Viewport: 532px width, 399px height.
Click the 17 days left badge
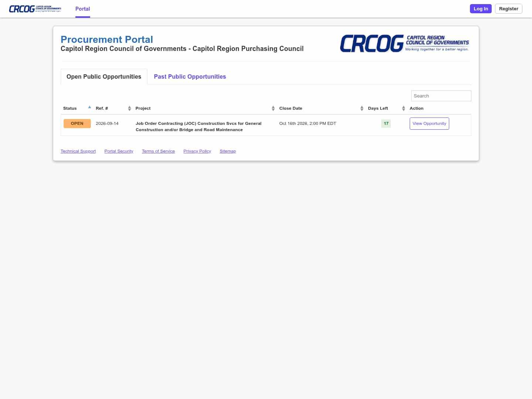click(x=386, y=123)
